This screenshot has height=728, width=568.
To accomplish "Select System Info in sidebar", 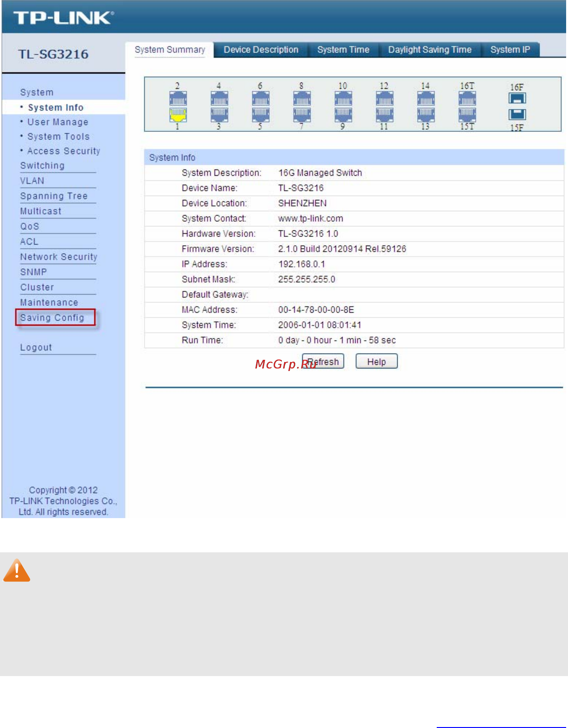I will pyautogui.click(x=56, y=108).
